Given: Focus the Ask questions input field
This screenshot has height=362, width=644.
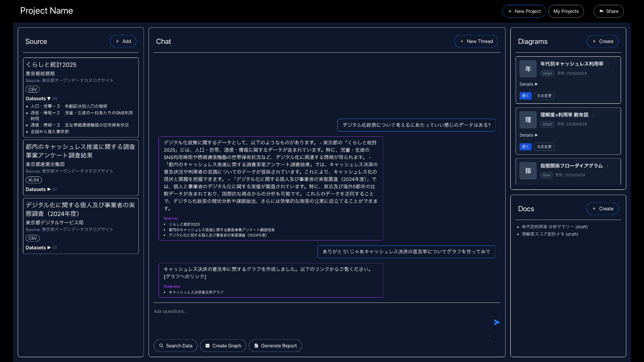Looking at the screenshot, I should (x=322, y=322).
